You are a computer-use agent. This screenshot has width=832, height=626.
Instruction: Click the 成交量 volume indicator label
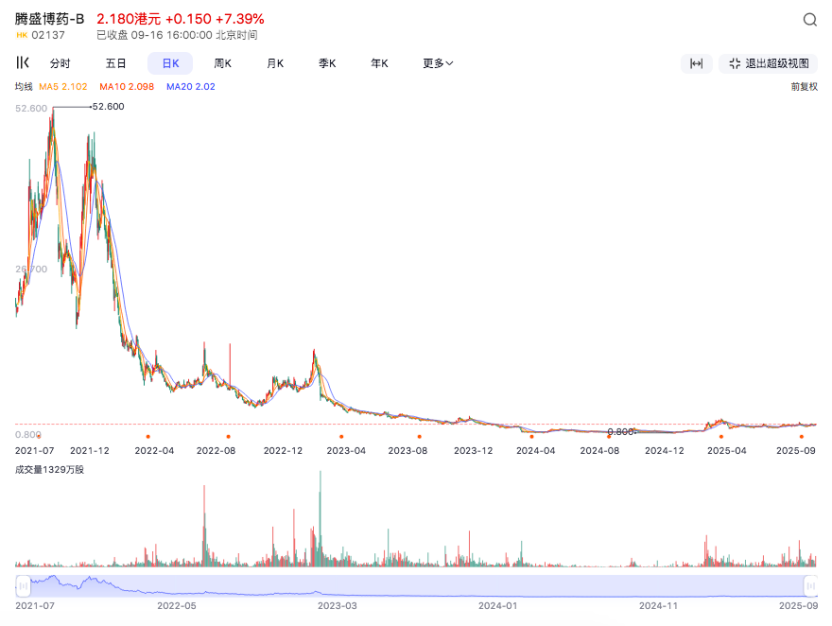(50, 469)
